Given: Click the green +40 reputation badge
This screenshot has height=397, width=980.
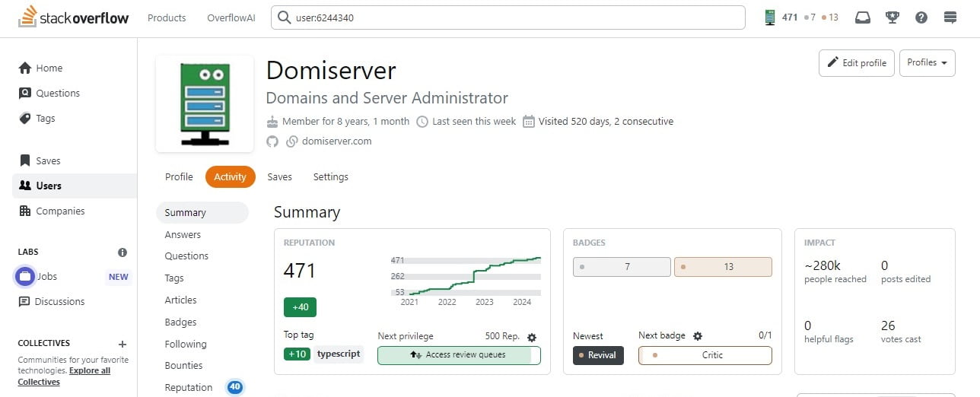Looking at the screenshot, I should point(300,307).
